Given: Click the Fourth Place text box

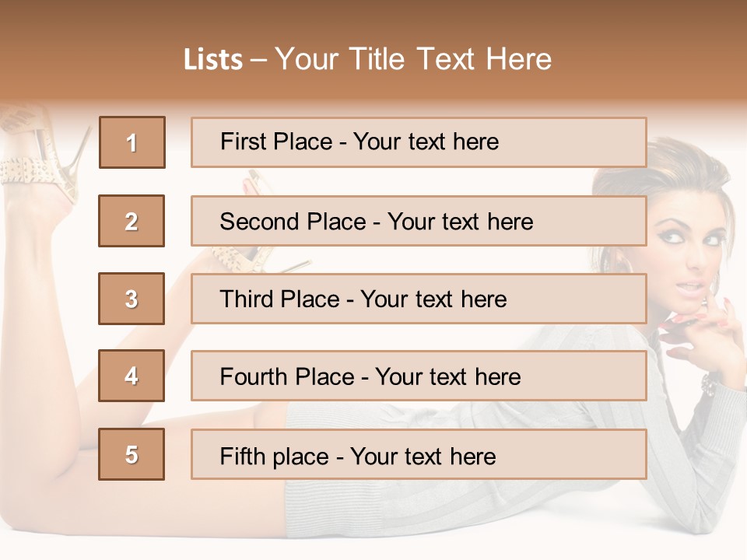Looking at the screenshot, I should 419,376.
